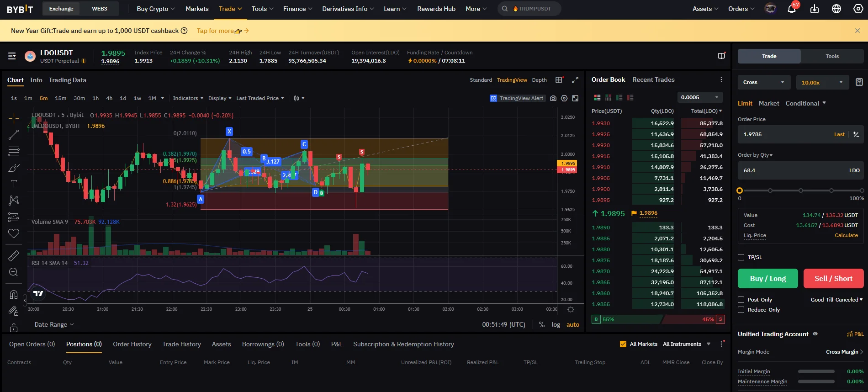Expand the Good-Till-Canceled dropdown
868x392 pixels.
coord(836,300)
